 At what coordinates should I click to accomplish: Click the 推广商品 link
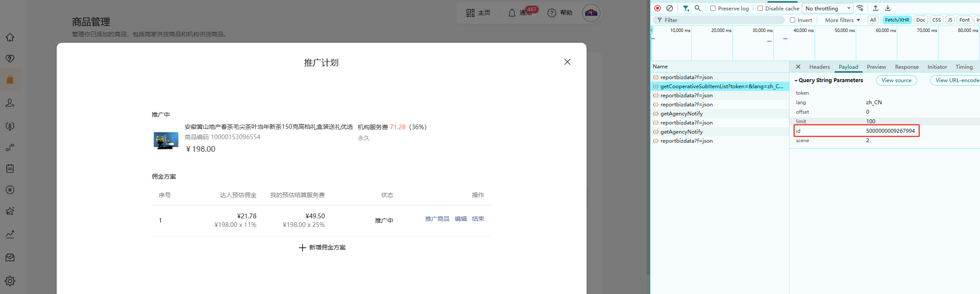437,219
